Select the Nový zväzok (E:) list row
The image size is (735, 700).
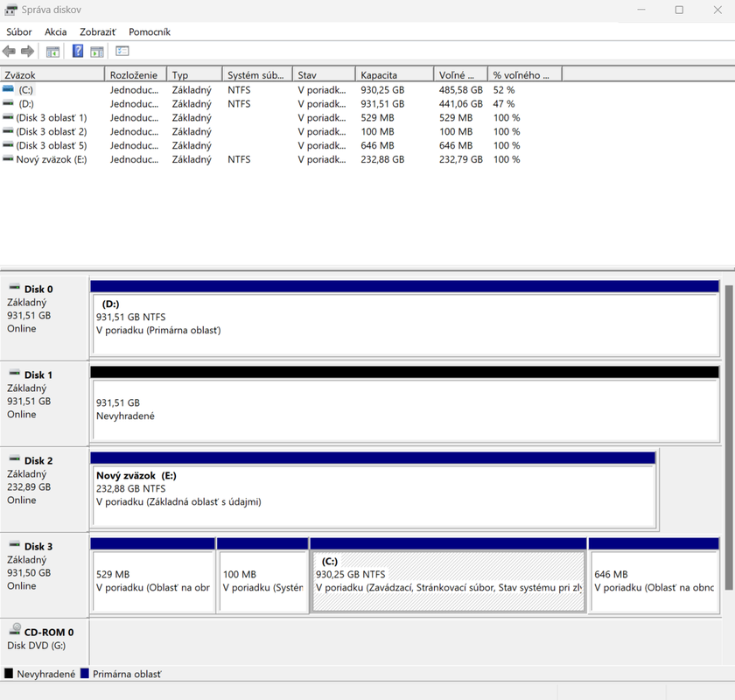(281, 159)
